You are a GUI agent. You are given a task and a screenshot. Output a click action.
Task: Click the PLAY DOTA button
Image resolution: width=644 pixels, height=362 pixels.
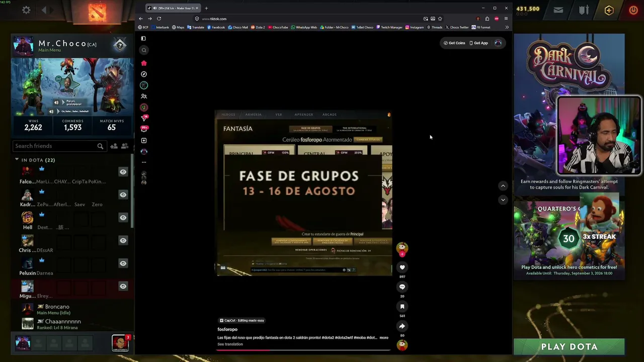coord(569,346)
